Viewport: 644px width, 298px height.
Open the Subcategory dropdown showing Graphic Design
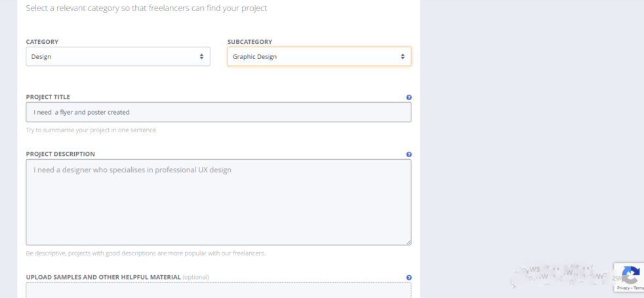tap(319, 56)
